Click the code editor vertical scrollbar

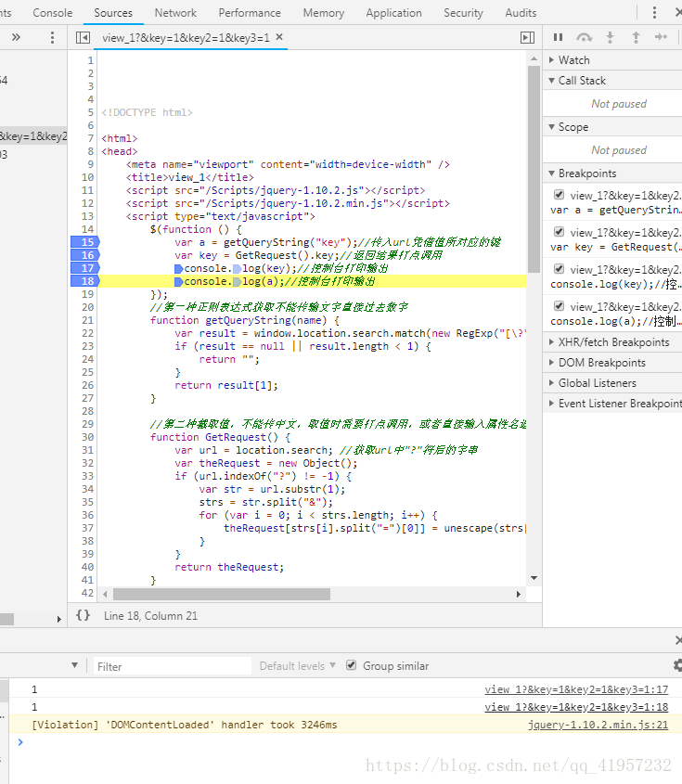(534, 170)
